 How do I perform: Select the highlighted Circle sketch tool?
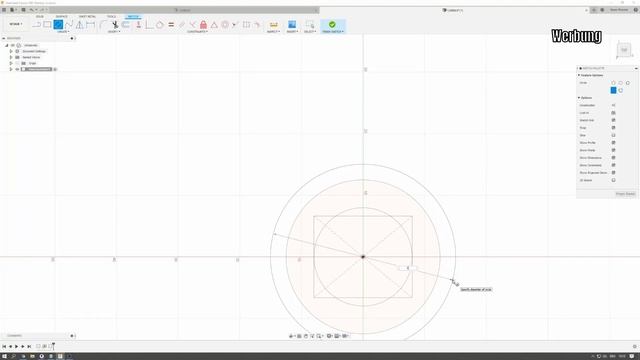[x=58, y=24]
